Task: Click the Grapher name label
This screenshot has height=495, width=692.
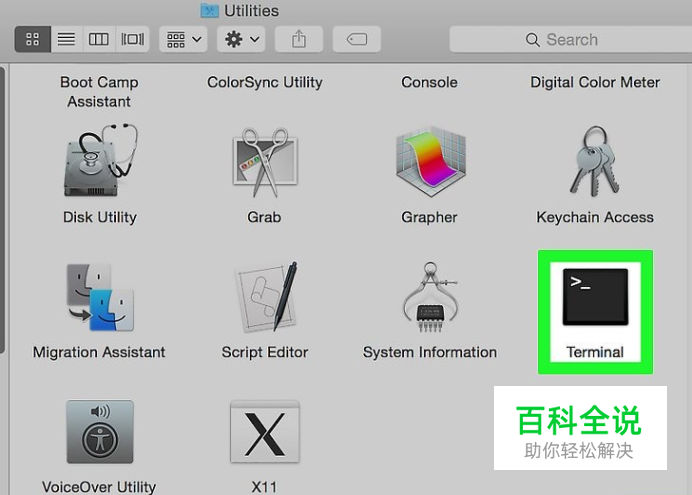Action: [x=429, y=217]
